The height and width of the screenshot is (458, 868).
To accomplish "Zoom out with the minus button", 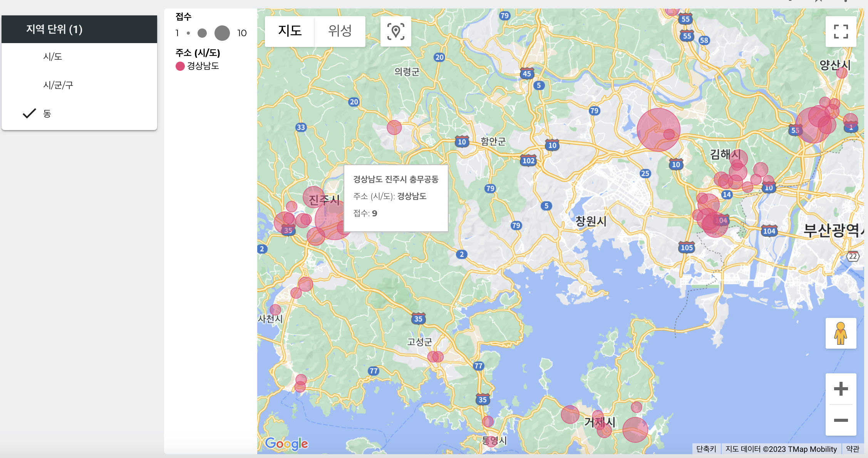I will click(x=841, y=420).
